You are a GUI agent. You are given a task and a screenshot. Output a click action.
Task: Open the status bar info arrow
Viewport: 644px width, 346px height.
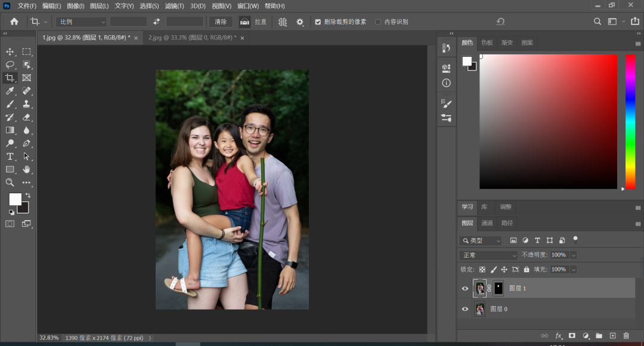pos(150,338)
